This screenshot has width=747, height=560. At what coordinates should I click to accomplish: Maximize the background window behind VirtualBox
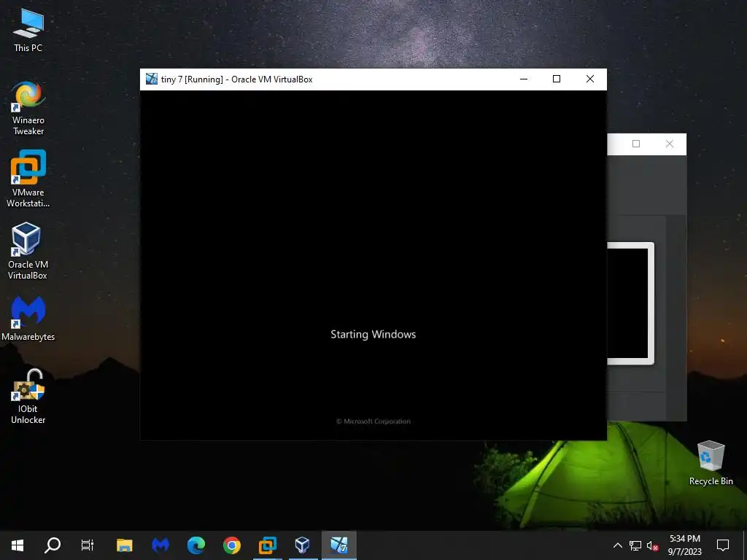pos(636,144)
